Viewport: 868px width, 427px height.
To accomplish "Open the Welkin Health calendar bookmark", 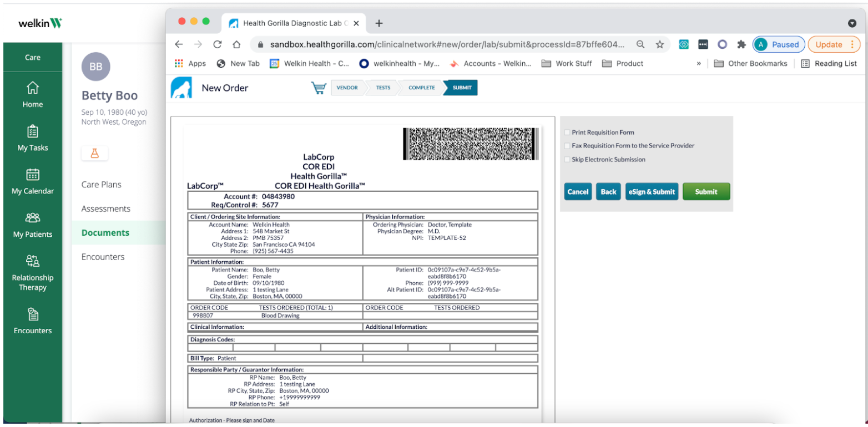I will [x=310, y=63].
